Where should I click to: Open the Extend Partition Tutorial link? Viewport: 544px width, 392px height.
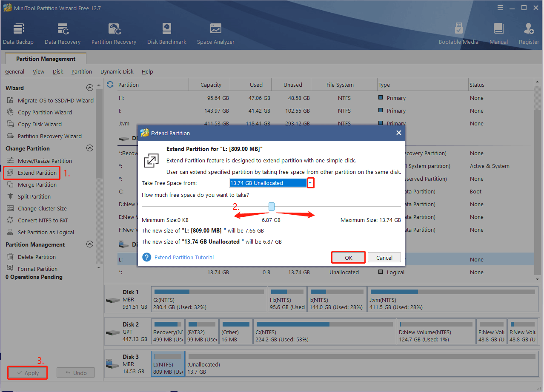point(184,257)
